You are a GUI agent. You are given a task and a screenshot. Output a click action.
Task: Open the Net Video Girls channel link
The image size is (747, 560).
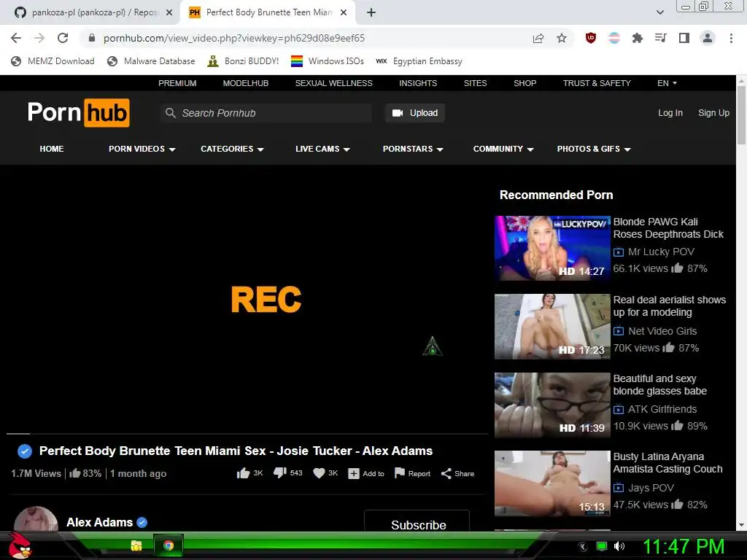coord(662,331)
